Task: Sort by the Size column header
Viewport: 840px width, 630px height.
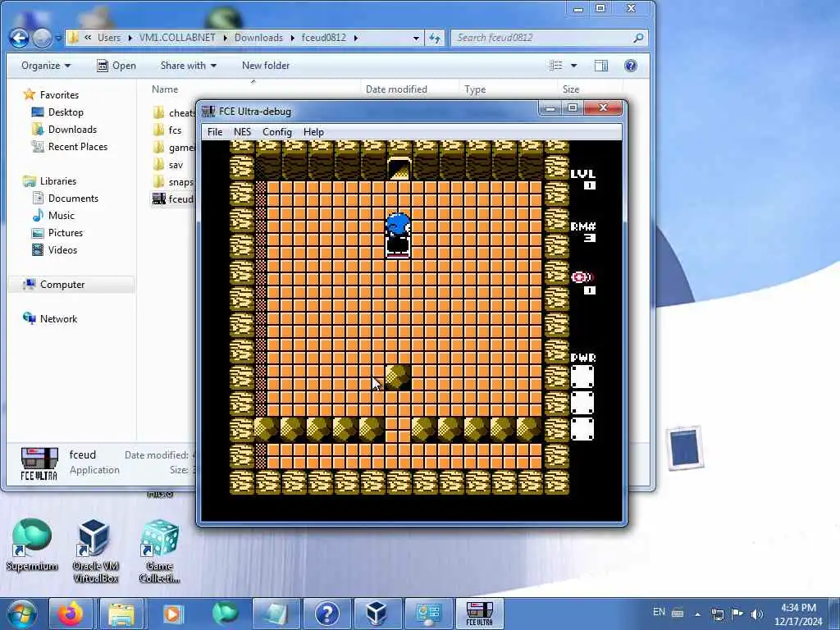Action: pos(571,89)
